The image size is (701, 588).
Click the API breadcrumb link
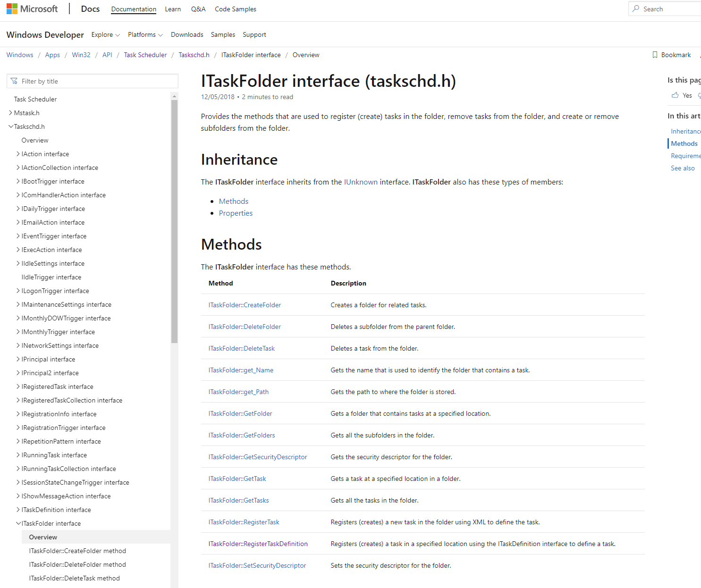(x=107, y=55)
